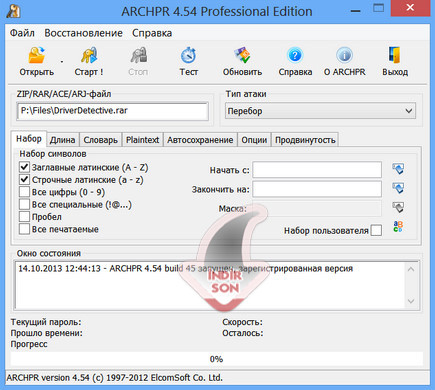Toggle Заглавные латинские (A - Z) checkbox
Viewport: 435px width, 390px height.
24,167
